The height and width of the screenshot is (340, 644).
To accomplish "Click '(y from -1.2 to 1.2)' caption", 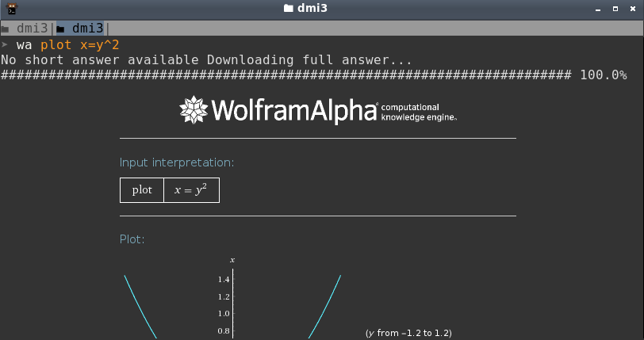I will click(408, 333).
